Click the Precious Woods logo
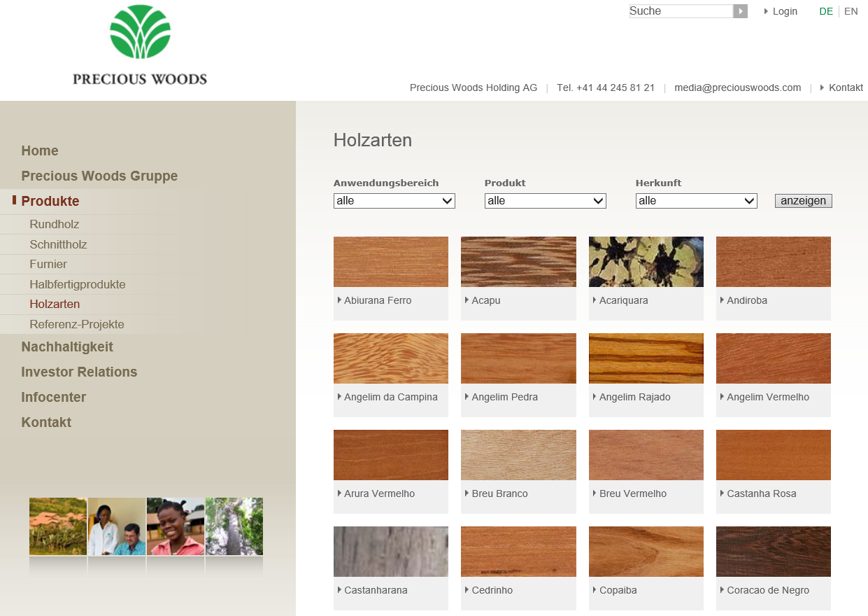The image size is (868, 616). [140, 45]
